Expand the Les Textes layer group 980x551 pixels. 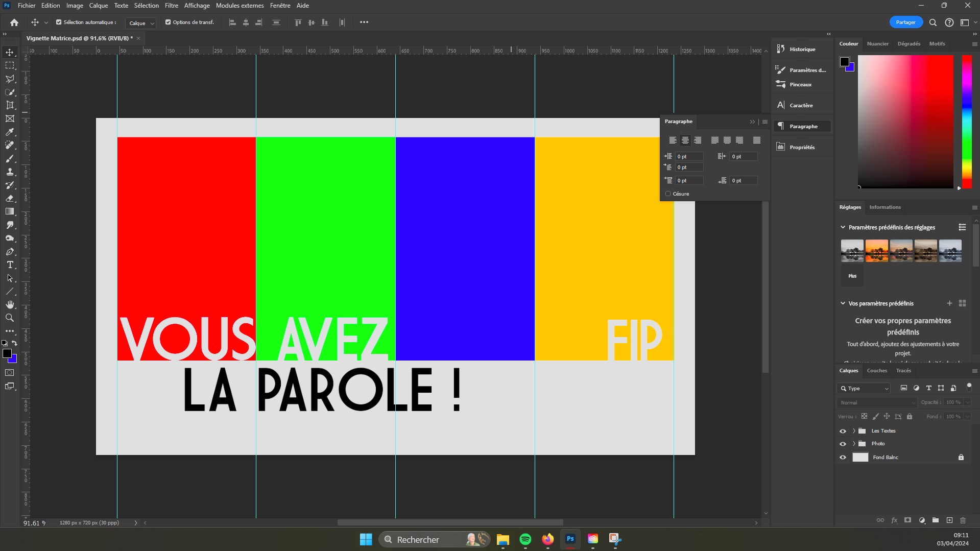[x=853, y=430]
